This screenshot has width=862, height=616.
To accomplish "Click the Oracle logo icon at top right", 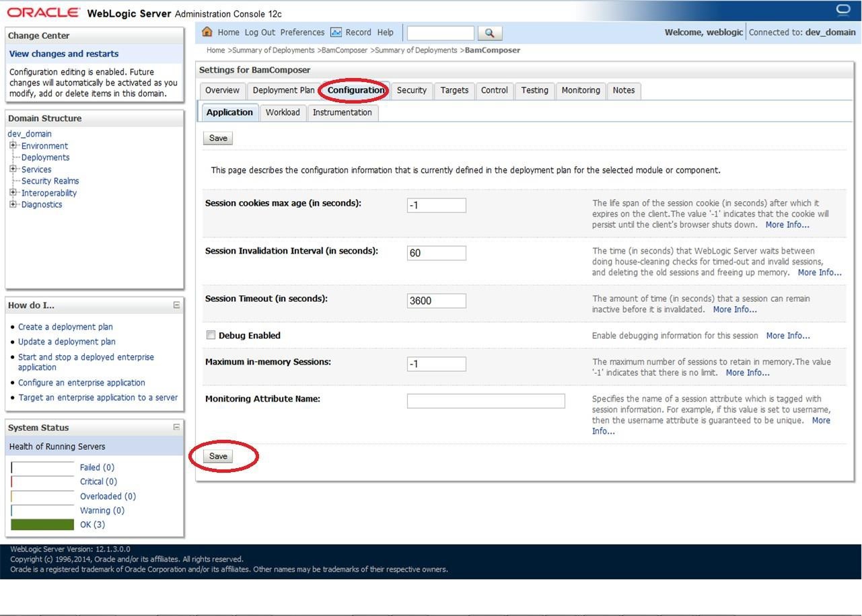I will pyautogui.click(x=843, y=10).
